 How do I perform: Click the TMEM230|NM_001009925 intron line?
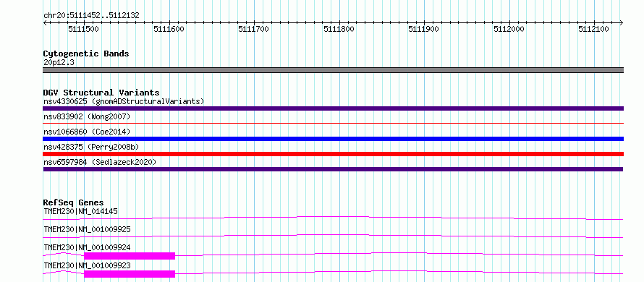point(333,236)
